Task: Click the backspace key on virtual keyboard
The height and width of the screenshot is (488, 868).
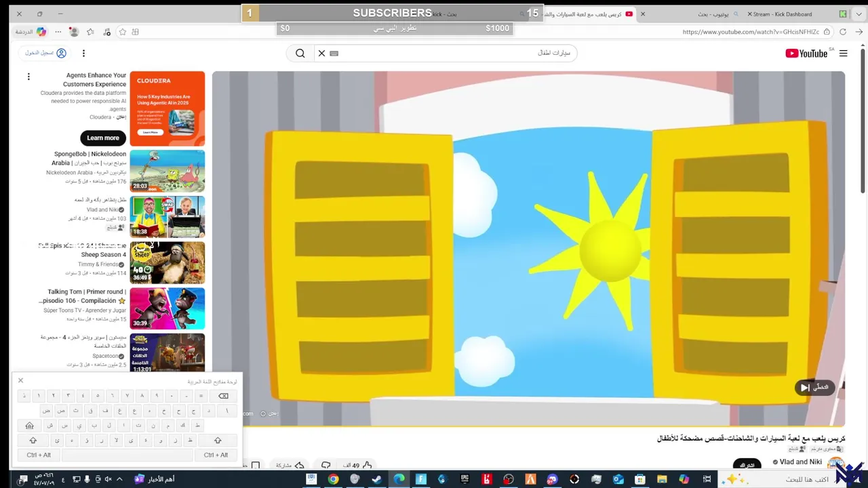Action: pos(223,396)
